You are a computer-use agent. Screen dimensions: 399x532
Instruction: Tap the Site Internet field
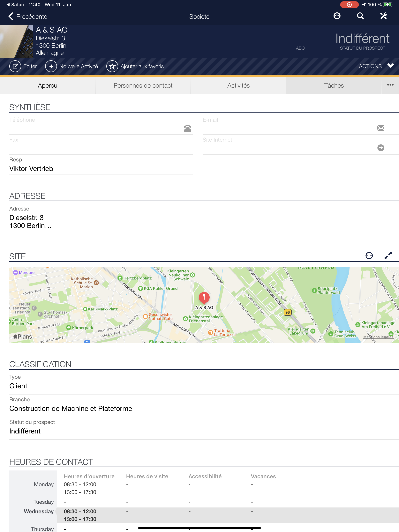[301, 145]
